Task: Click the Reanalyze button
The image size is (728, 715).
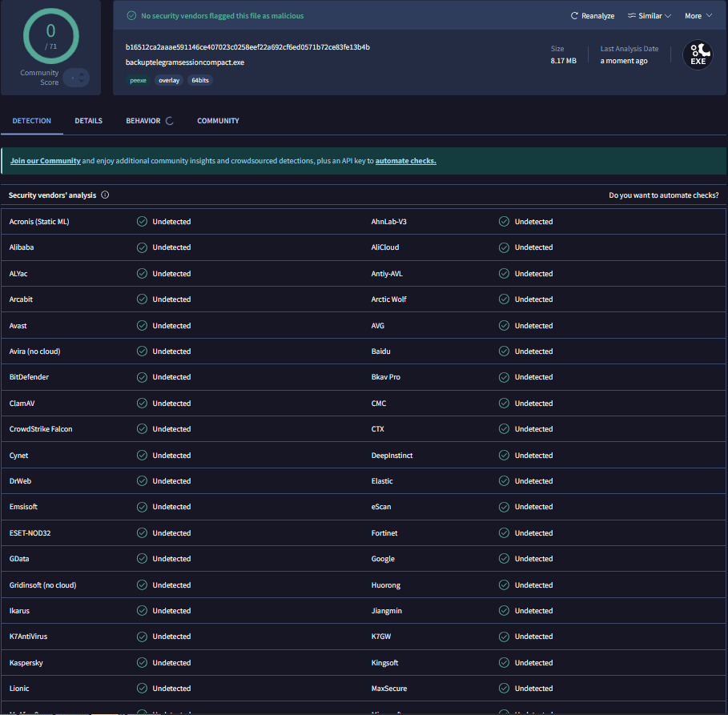Action: pos(593,16)
